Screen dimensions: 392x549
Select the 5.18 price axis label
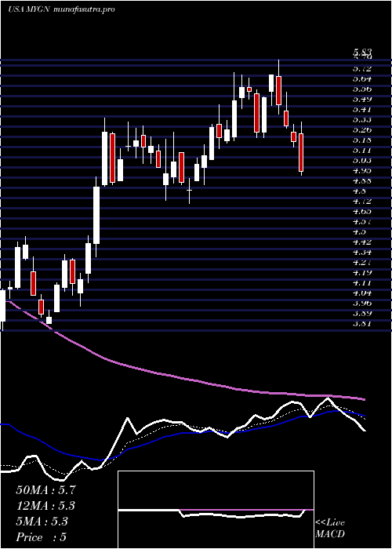point(362,140)
